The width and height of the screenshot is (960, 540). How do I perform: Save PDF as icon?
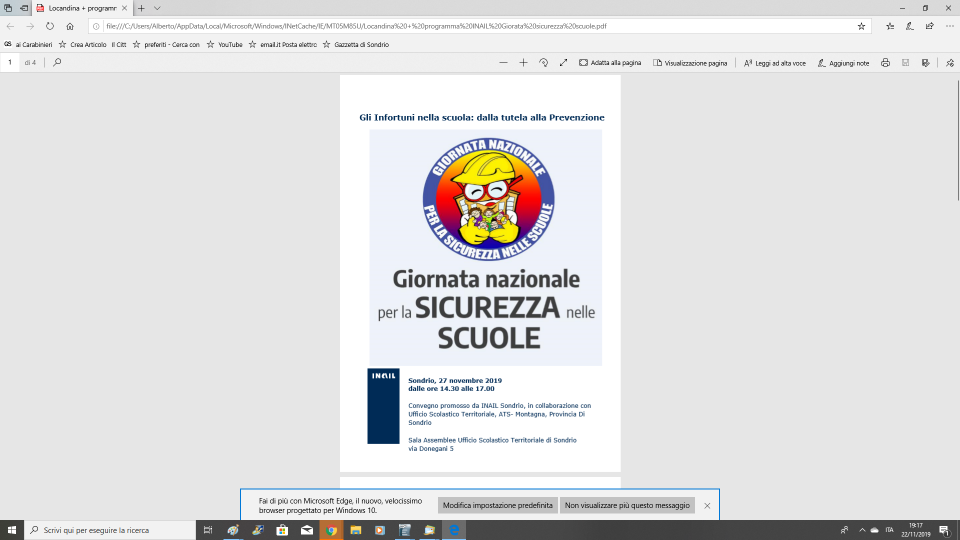tap(926, 62)
